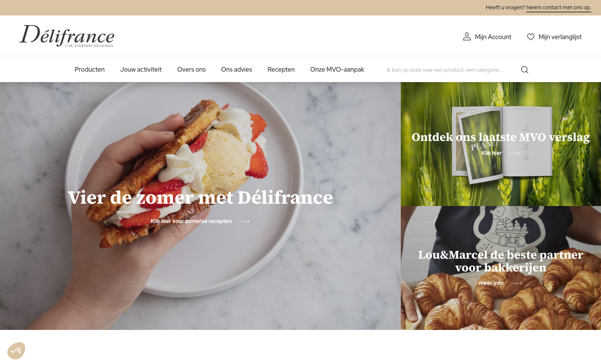Select Overs ons in navigation
The image size is (601, 364).
191,70
